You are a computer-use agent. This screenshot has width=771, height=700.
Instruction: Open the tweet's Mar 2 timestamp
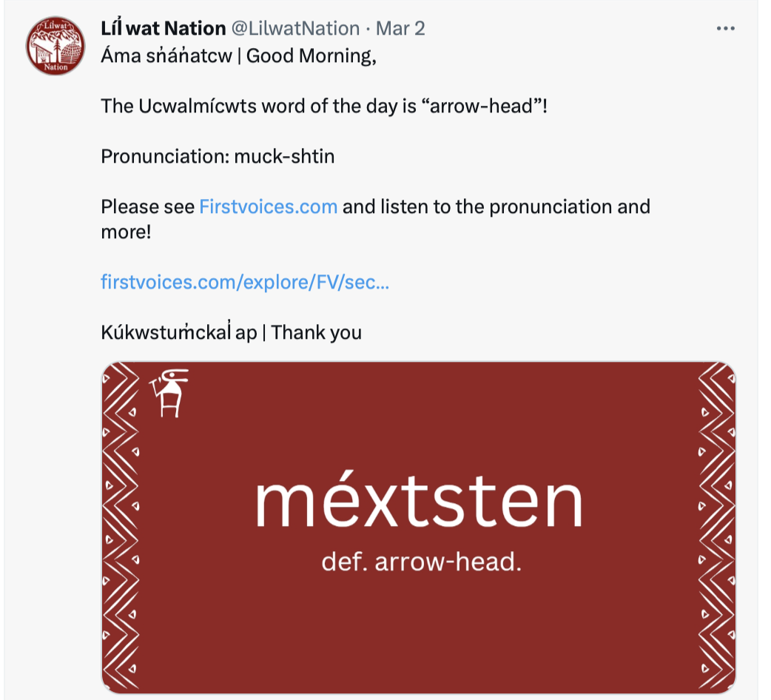point(400,28)
